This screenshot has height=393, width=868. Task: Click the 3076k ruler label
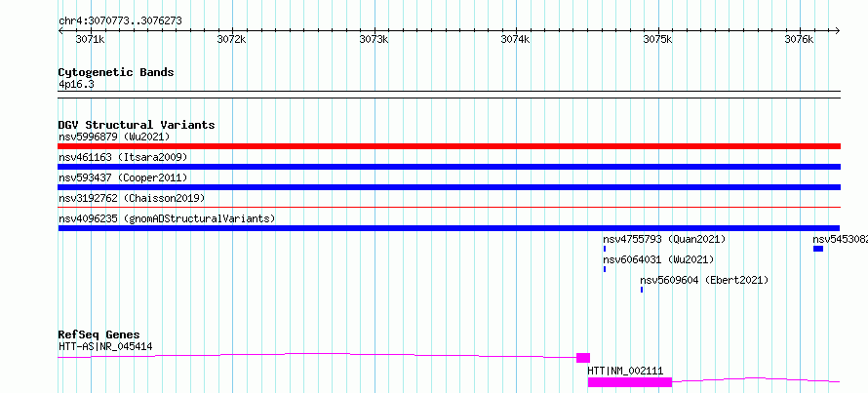pos(800,40)
